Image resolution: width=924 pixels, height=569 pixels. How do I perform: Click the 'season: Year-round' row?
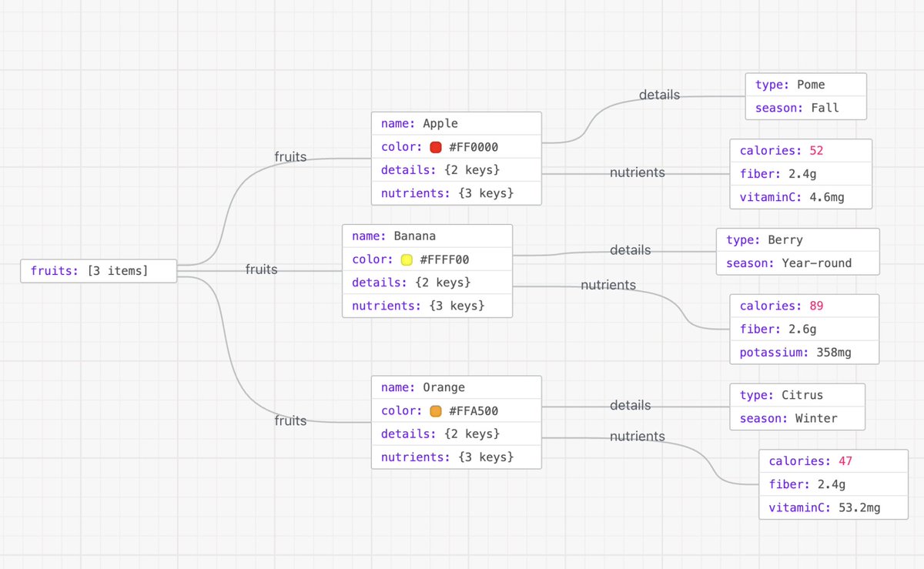(798, 263)
